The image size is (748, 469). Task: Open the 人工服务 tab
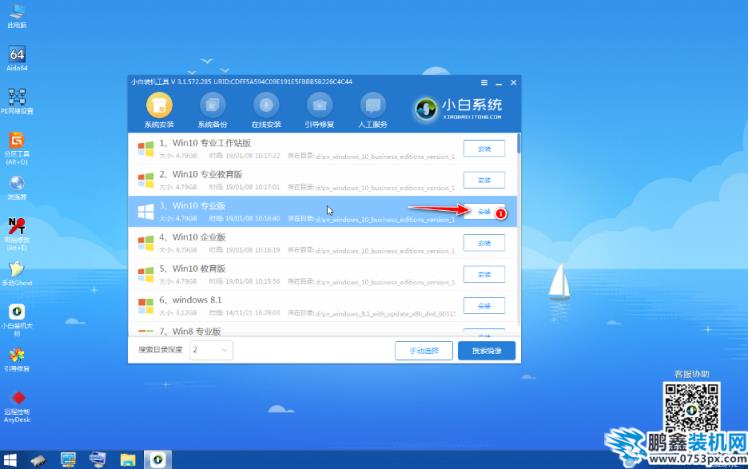(x=373, y=111)
